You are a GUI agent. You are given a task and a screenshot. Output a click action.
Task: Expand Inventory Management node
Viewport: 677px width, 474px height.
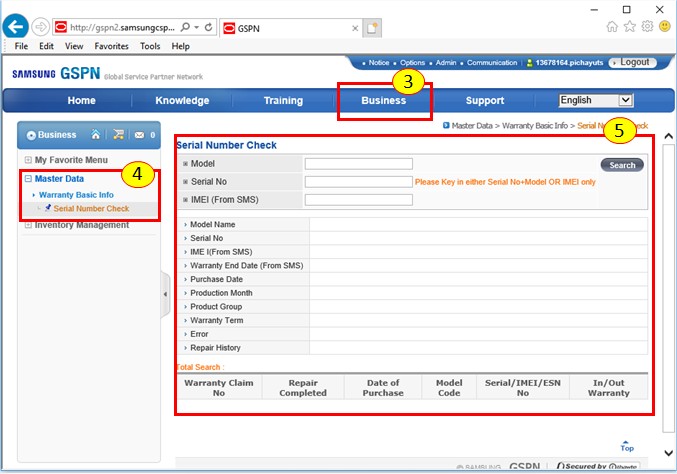28,225
